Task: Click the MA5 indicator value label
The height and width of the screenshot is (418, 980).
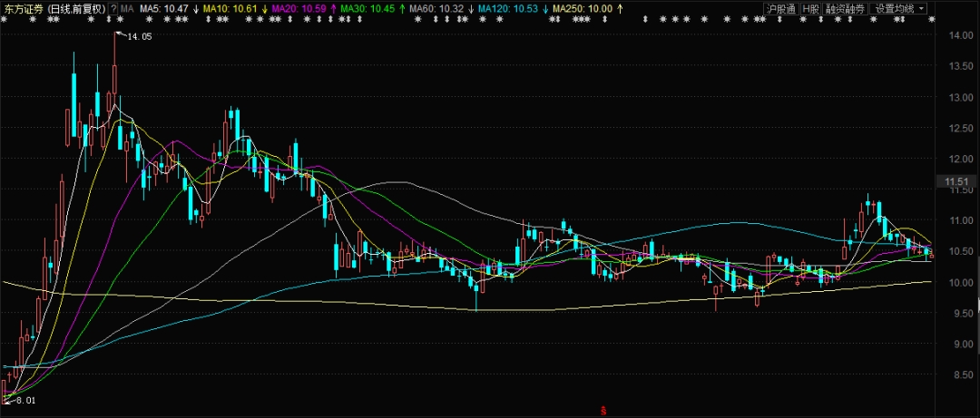Action: [x=163, y=8]
